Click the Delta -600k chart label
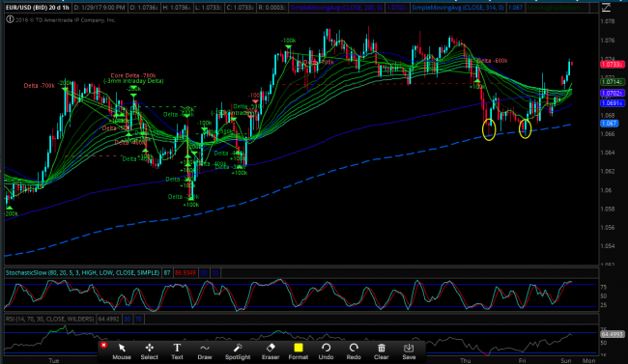 coord(492,61)
